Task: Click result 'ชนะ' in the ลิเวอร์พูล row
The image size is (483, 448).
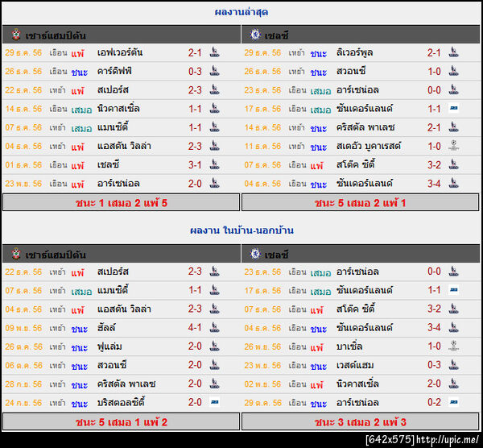Action: [319, 54]
